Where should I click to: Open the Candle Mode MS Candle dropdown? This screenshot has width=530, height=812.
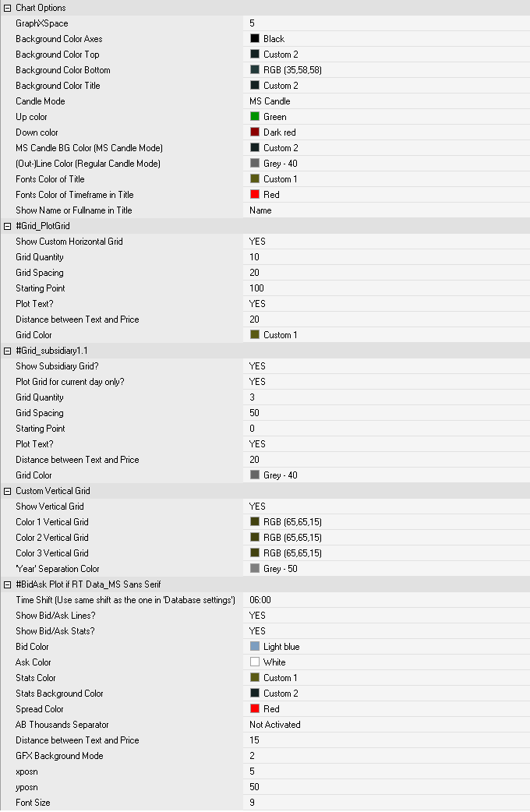click(387, 101)
